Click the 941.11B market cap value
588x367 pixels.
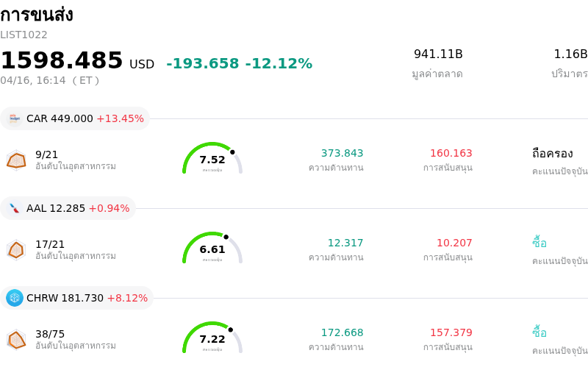tap(438, 54)
